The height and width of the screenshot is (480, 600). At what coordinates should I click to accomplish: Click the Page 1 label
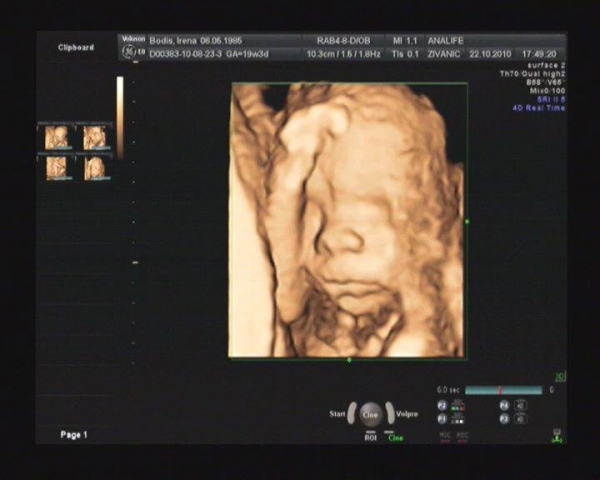pyautogui.click(x=74, y=435)
